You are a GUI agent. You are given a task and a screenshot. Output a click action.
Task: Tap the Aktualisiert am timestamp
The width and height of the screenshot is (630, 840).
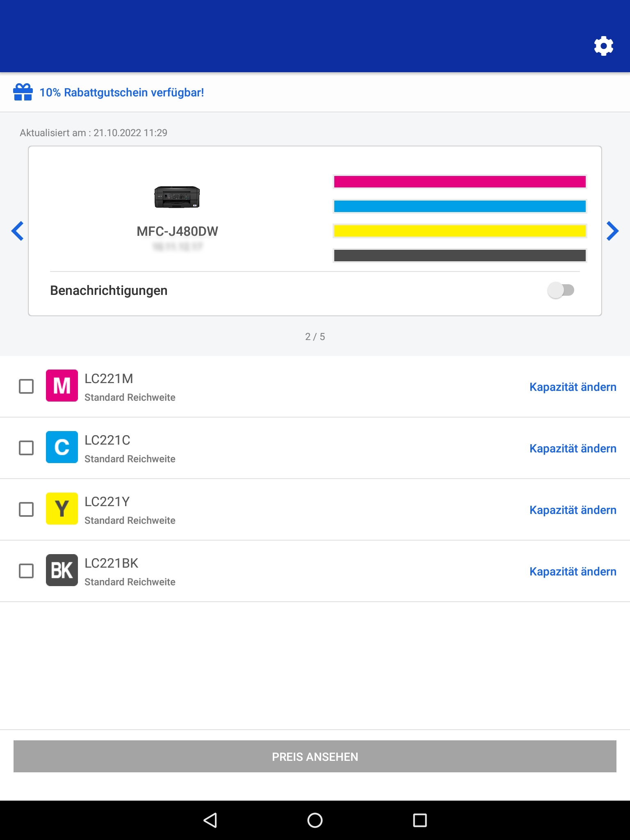(x=94, y=133)
